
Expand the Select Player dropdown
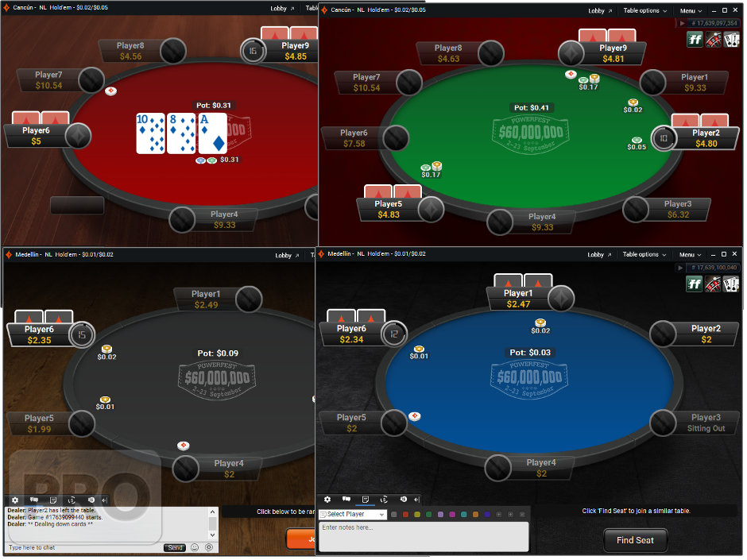click(x=353, y=514)
